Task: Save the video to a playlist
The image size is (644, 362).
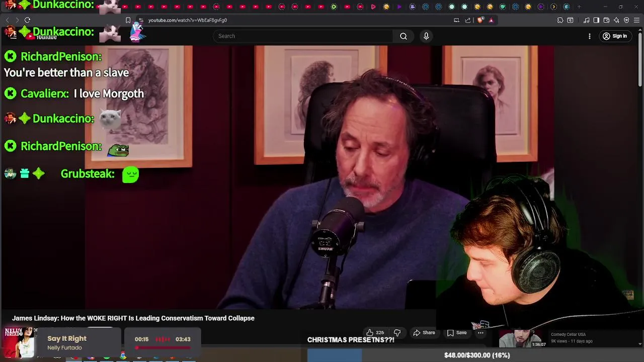Action: [457, 332]
